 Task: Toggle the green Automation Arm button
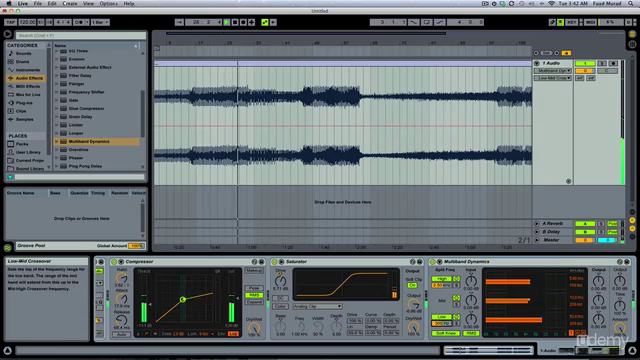coord(265,22)
